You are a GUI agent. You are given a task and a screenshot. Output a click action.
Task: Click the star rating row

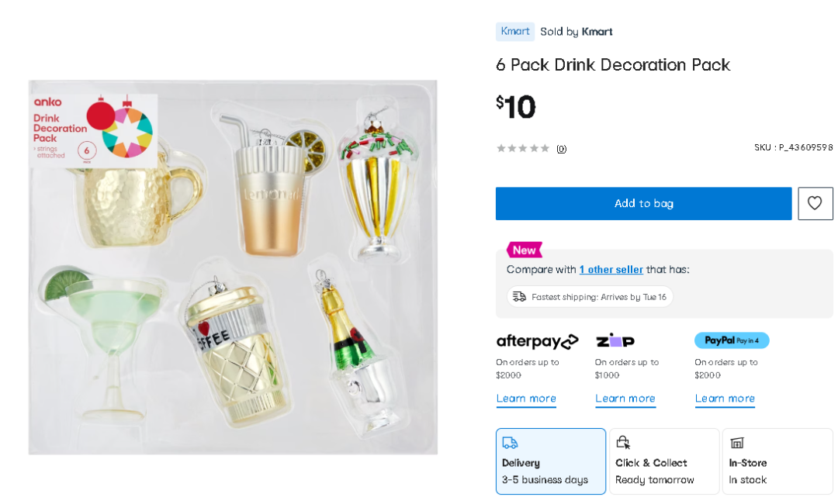point(523,148)
